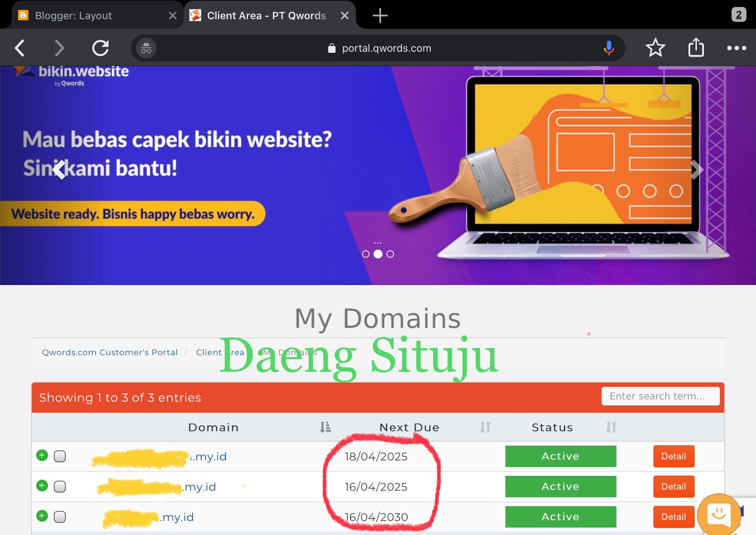Open the .my.id domain due 18/04/2025

(x=159, y=457)
